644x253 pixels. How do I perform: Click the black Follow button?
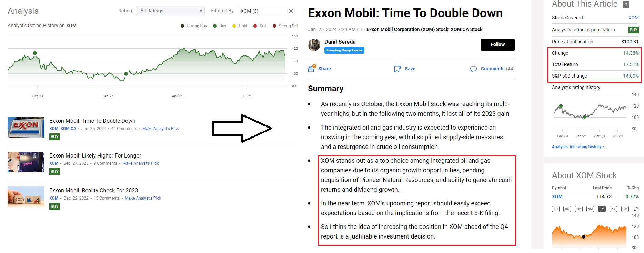tap(497, 45)
